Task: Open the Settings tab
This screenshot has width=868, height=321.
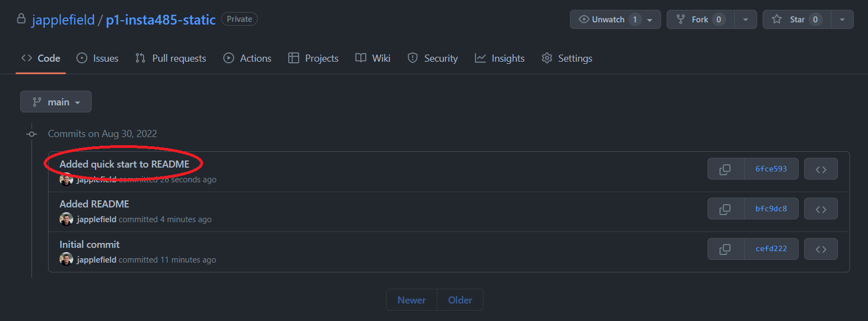Action: tap(567, 58)
